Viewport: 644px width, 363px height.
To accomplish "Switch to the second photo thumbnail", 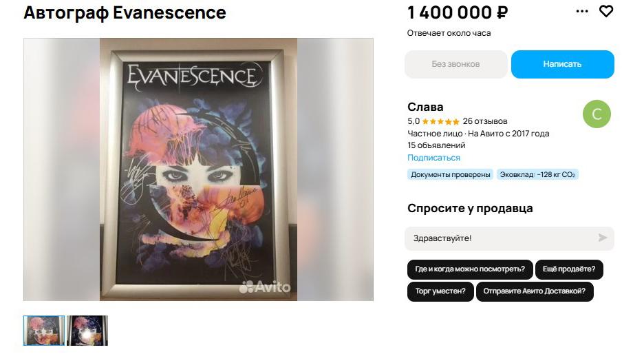I will [87, 331].
